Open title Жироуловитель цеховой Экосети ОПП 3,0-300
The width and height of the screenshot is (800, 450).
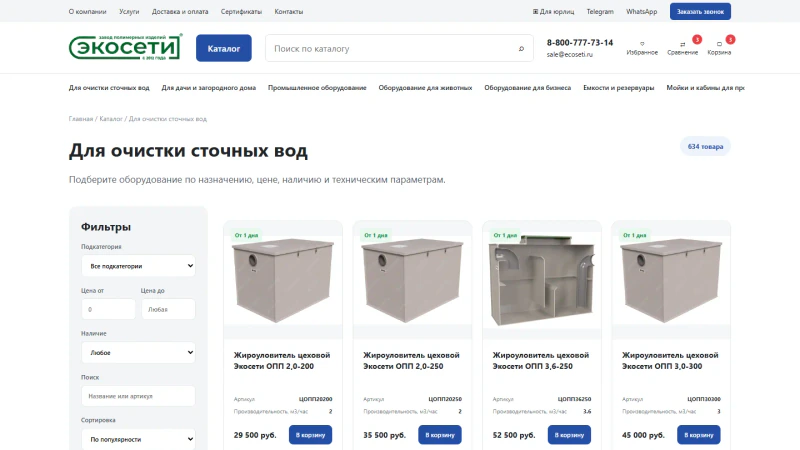tap(670, 361)
